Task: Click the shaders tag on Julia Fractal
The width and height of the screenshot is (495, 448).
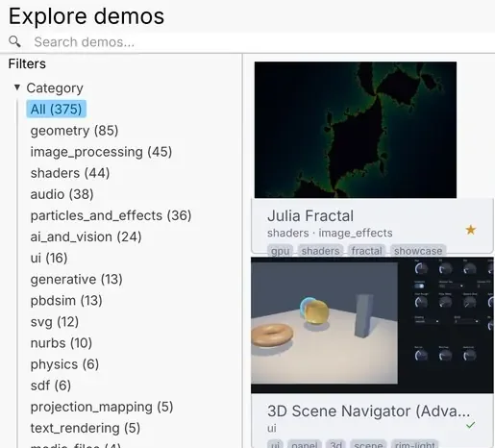Action: (x=320, y=251)
